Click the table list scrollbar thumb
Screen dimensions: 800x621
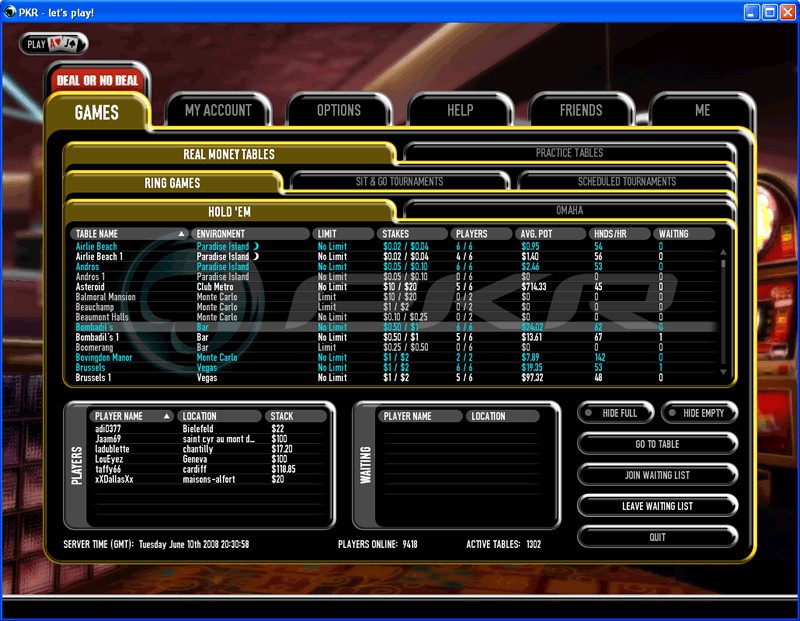723,263
